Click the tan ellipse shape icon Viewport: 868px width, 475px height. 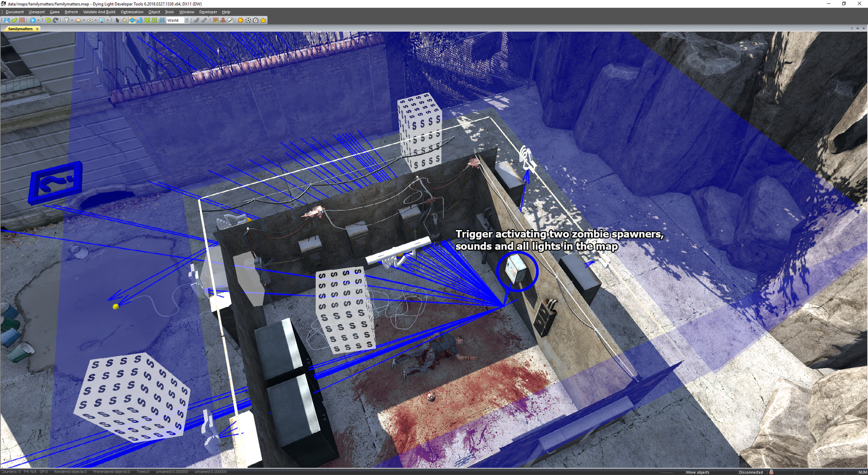(x=78, y=20)
